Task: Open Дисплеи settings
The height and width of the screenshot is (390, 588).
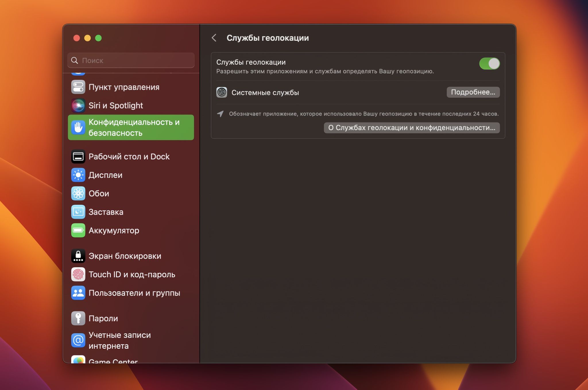Action: (x=131, y=175)
